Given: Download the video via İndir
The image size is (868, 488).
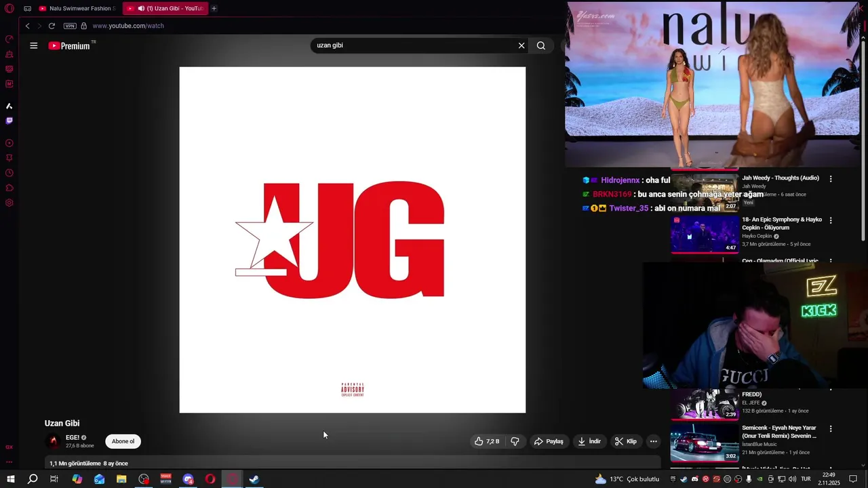Looking at the screenshot, I should pos(589,441).
